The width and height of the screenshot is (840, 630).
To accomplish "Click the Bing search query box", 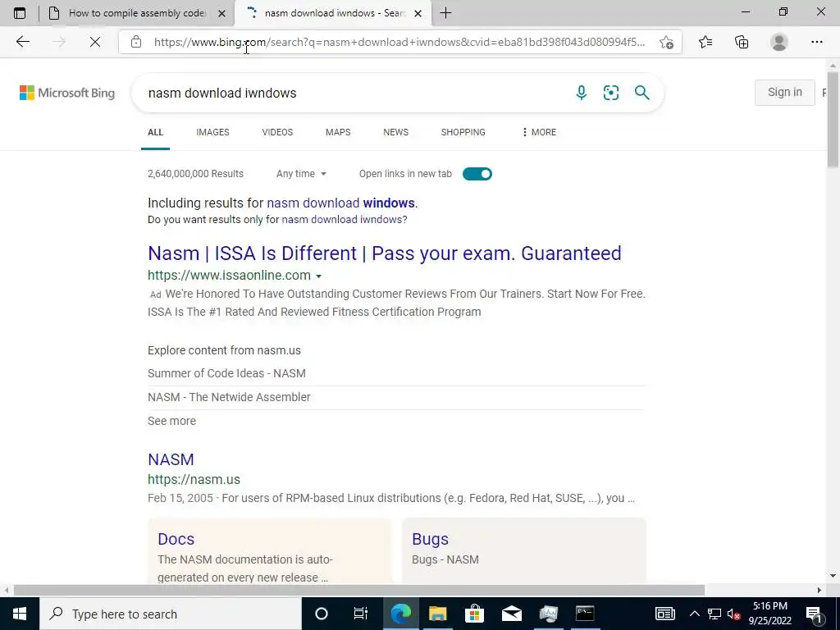I will tap(354, 93).
